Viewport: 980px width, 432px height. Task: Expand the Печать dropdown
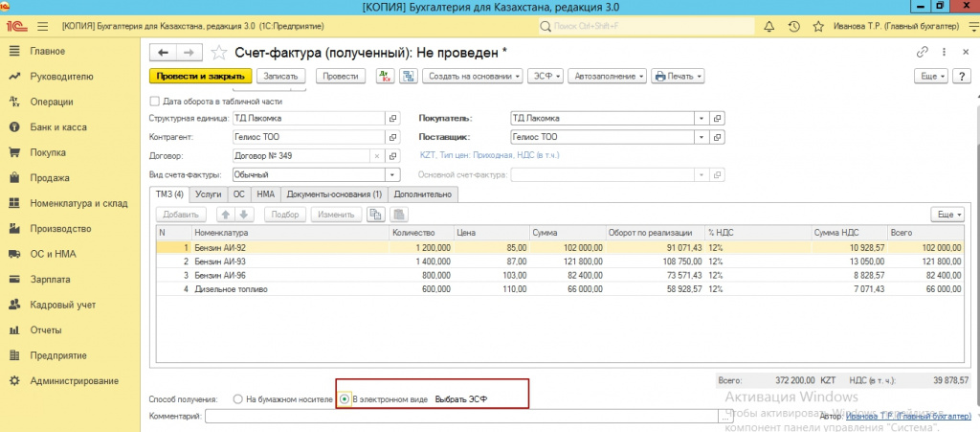[679, 77]
